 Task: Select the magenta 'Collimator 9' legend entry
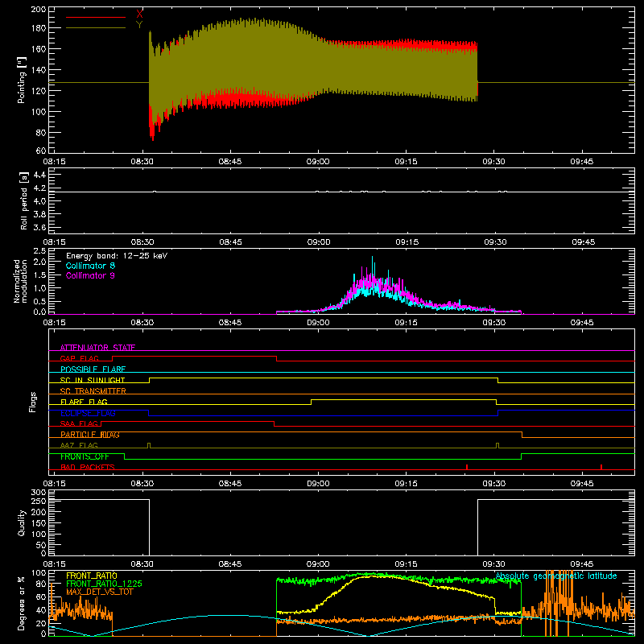coord(90,275)
